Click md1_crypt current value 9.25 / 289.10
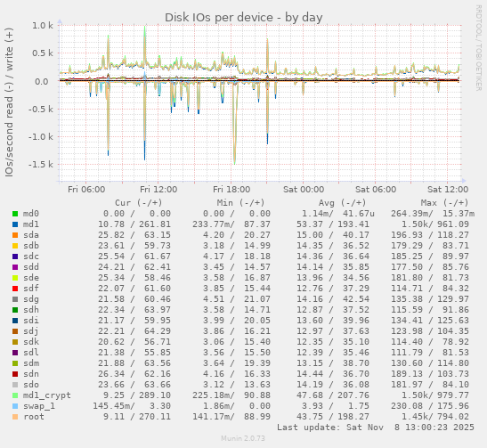487x448 pixels. pyautogui.click(x=137, y=395)
